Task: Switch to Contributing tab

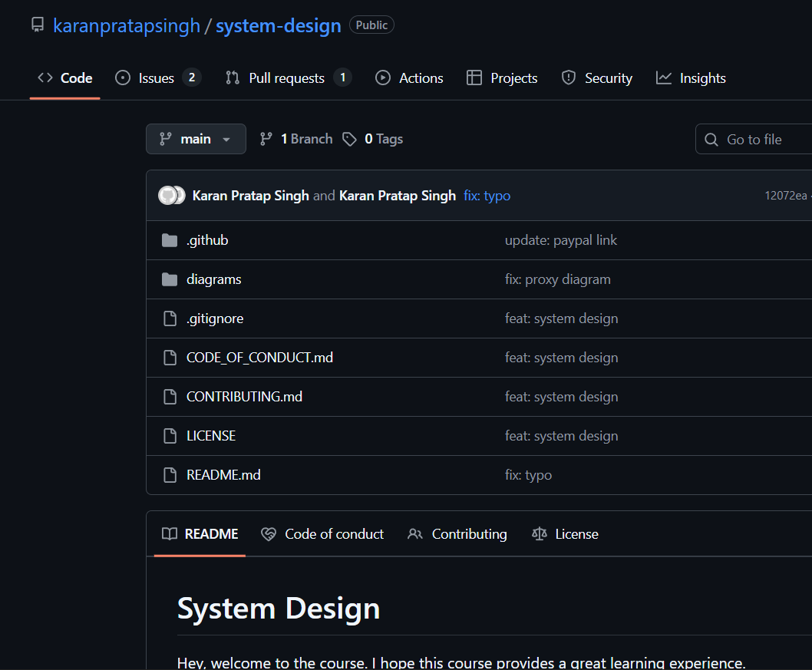Action: 457,534
